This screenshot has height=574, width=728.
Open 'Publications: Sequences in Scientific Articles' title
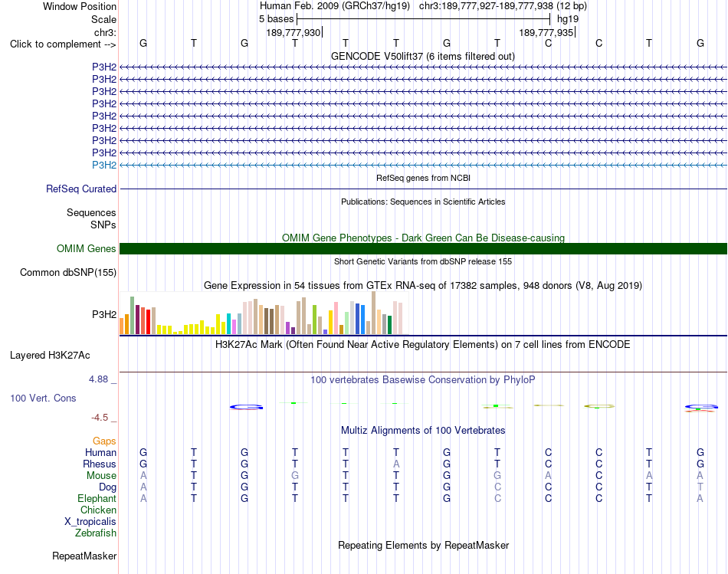pyautogui.click(x=423, y=202)
